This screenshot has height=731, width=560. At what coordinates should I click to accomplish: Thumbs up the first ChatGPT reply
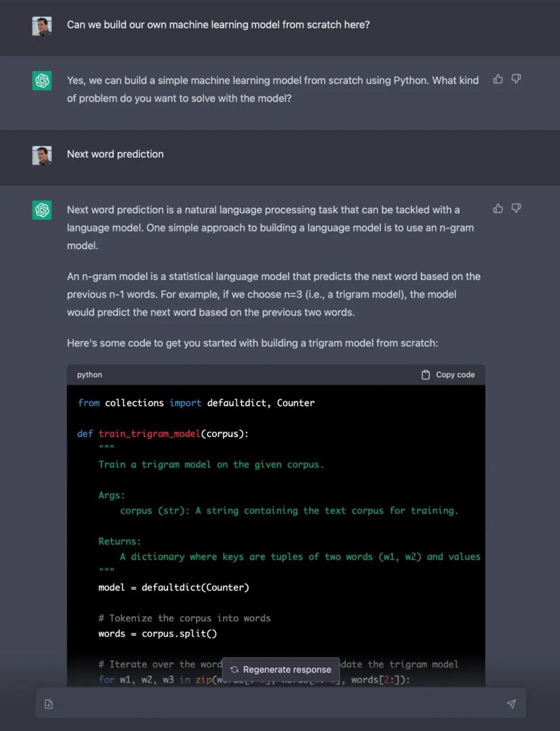[498, 79]
